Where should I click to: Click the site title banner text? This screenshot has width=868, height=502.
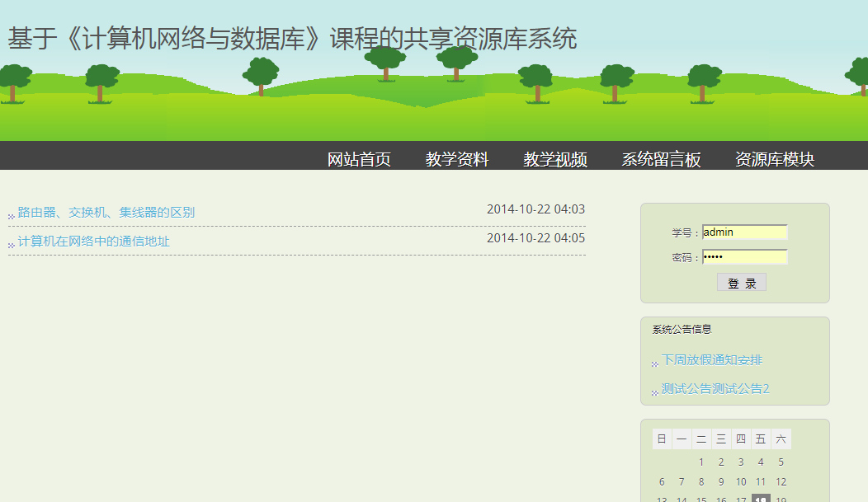(x=293, y=35)
